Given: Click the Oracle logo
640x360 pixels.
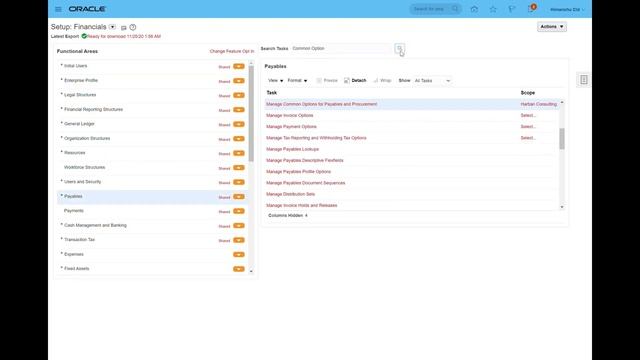Looking at the screenshot, I should 87,9.
